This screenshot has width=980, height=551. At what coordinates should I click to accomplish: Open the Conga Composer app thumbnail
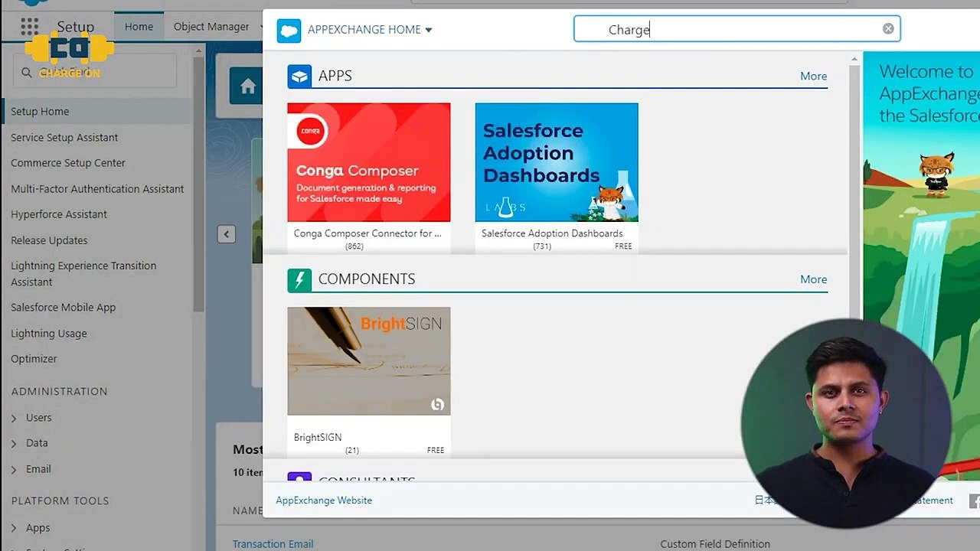click(369, 162)
